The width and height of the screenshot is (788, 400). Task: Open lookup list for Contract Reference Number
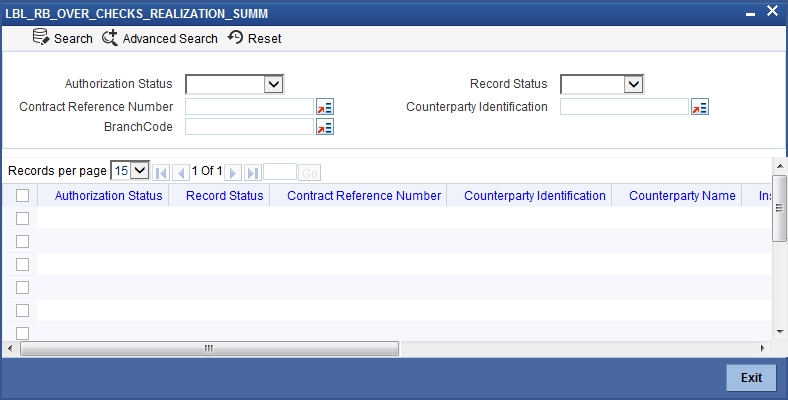pyautogui.click(x=325, y=107)
